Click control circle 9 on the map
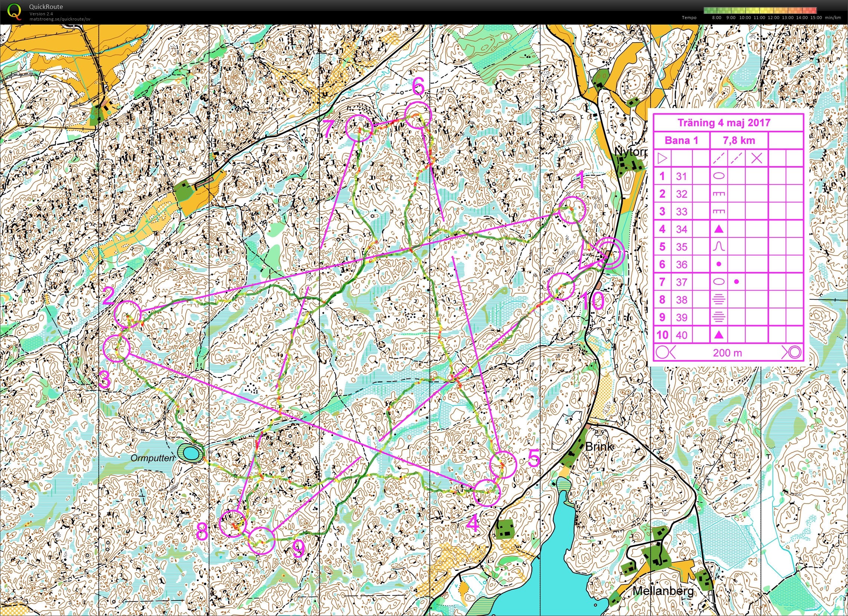848x616 pixels. (x=261, y=540)
